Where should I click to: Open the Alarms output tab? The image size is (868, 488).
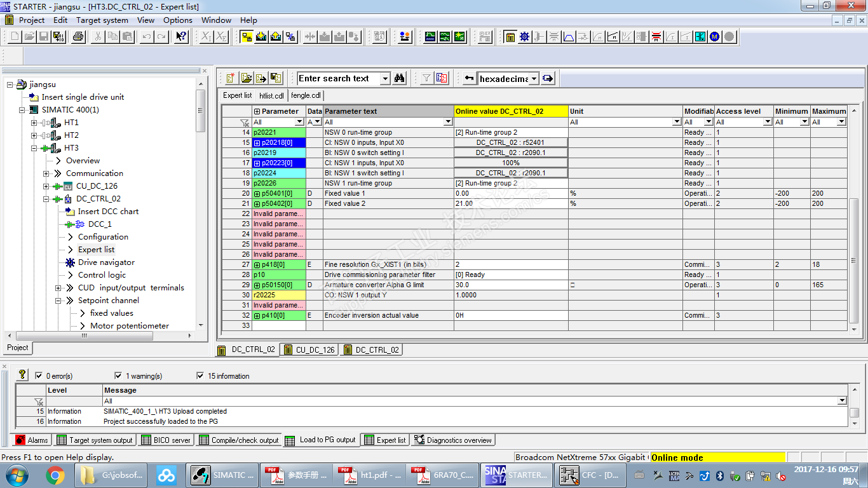[32, 440]
